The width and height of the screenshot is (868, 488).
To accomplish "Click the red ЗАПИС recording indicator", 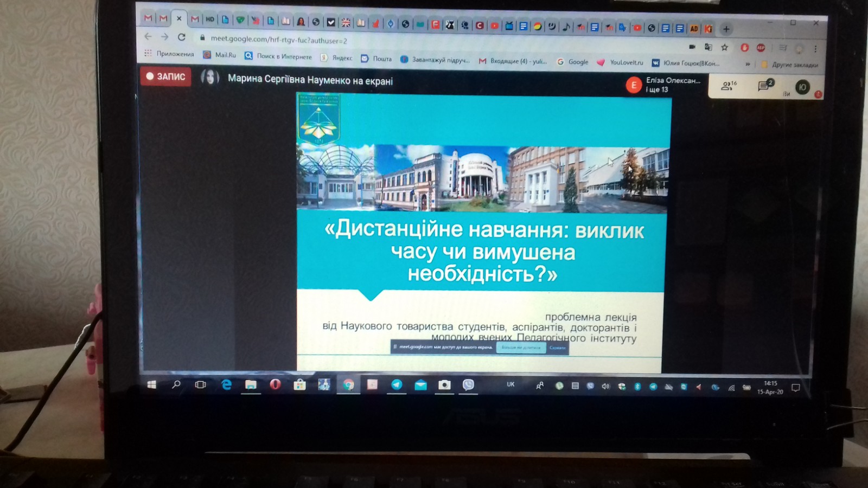I will click(x=166, y=76).
